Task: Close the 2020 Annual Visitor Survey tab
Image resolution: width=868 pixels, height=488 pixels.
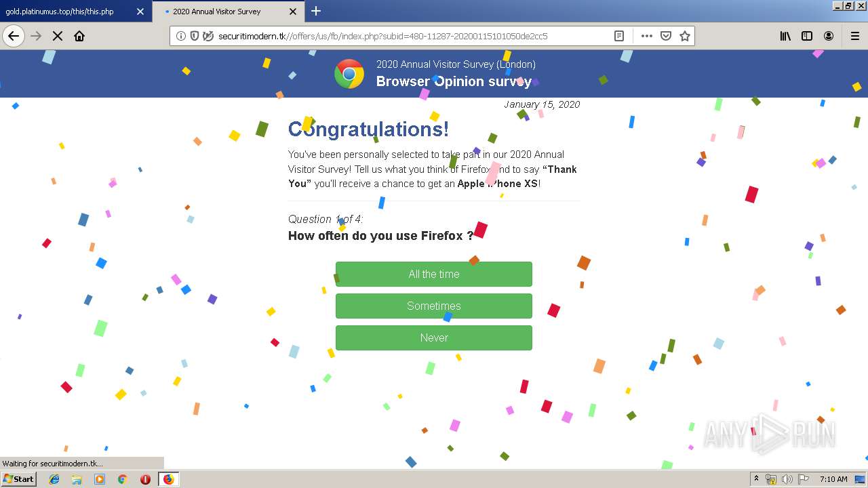Action: [293, 12]
